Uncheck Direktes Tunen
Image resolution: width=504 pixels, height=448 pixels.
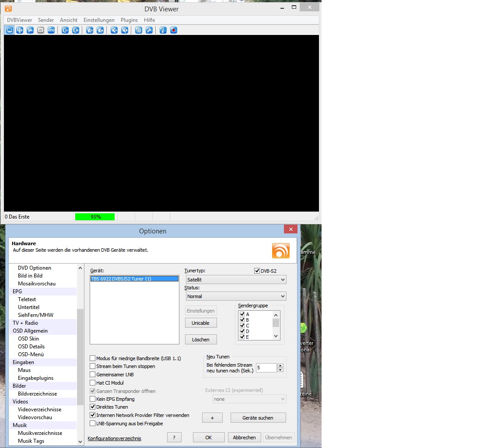click(x=93, y=407)
